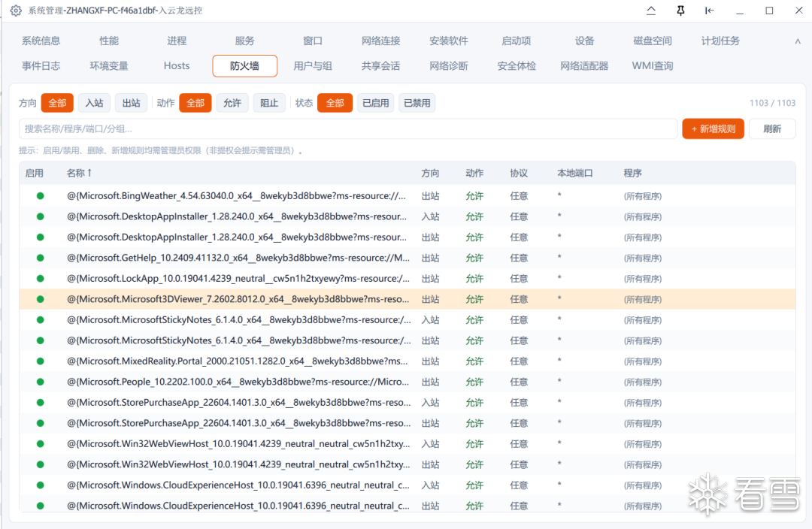Collapse the tab ribbon with the caret
Image resolution: width=812 pixels, height=529 pixels.
(798, 41)
